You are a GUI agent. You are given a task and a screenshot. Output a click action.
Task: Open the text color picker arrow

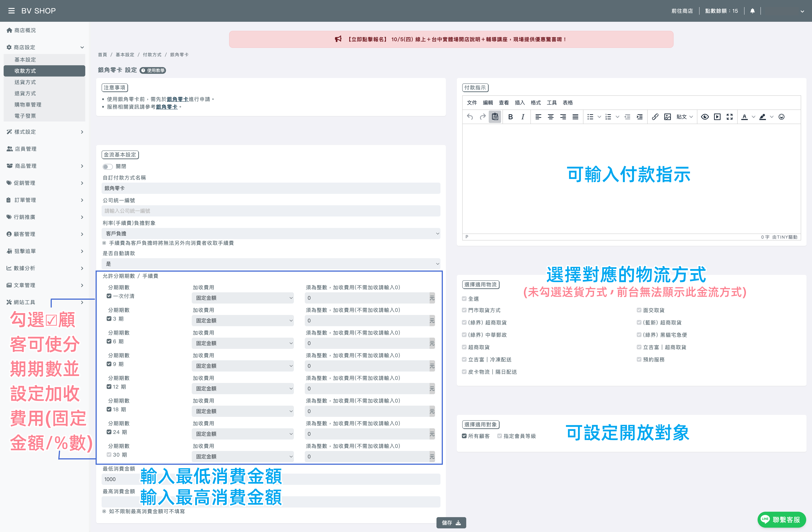[754, 117]
